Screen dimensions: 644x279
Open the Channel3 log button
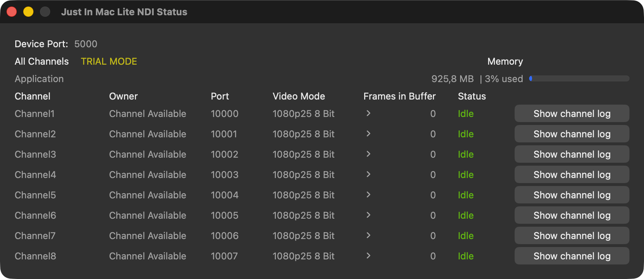pyautogui.click(x=572, y=154)
